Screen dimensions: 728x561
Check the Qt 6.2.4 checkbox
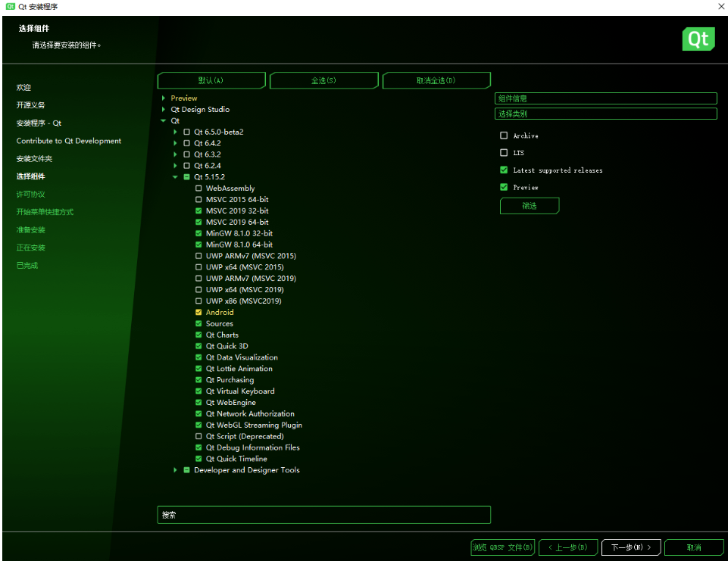point(186,166)
